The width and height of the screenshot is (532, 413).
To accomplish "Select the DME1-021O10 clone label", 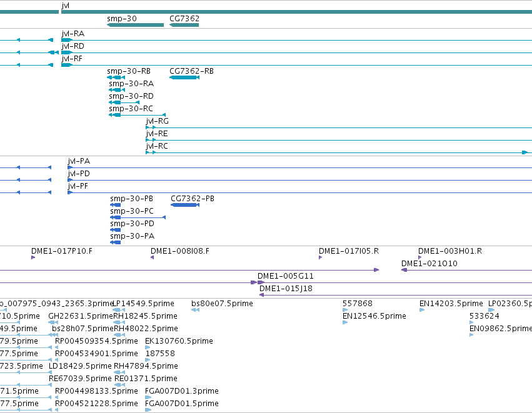I will click(429, 264).
